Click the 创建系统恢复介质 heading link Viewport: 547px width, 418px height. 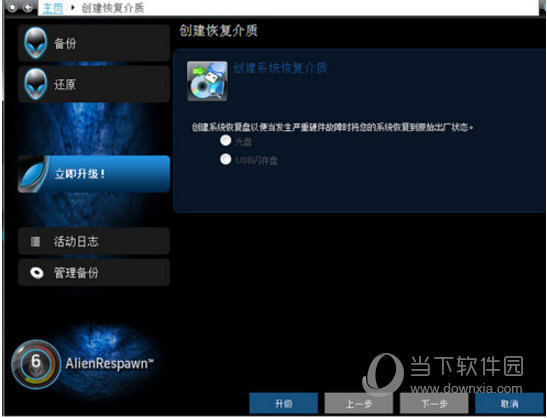[280, 68]
